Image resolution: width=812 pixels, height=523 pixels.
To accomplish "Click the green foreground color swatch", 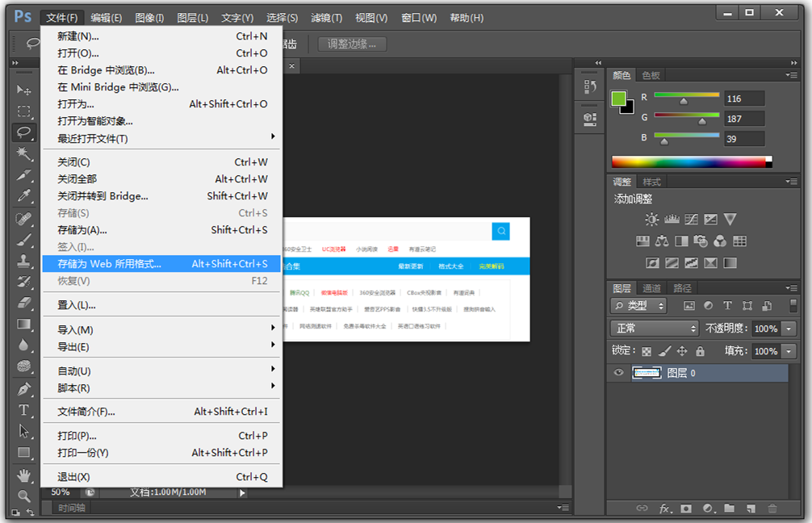I will coord(618,98).
